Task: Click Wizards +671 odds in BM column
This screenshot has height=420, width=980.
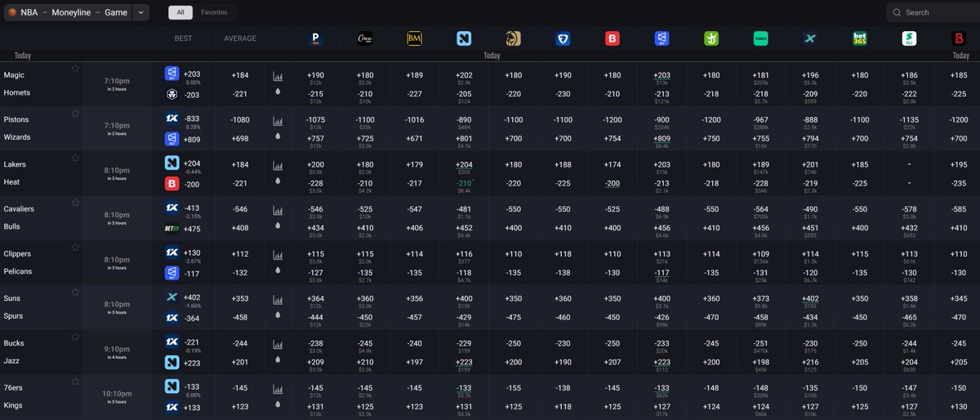Action: 414,140
